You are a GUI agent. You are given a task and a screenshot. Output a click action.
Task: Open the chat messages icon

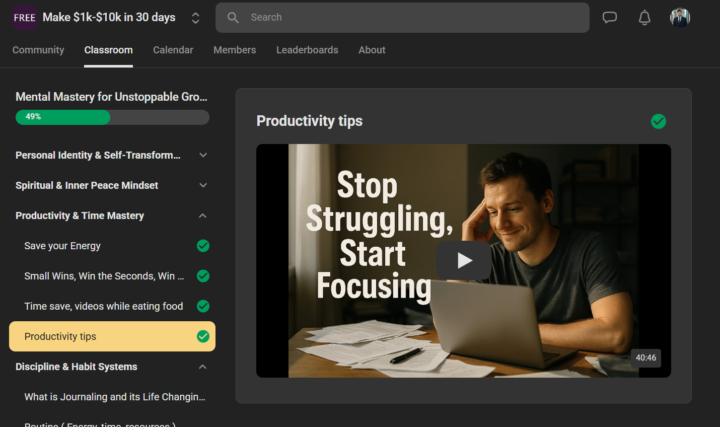(x=609, y=17)
